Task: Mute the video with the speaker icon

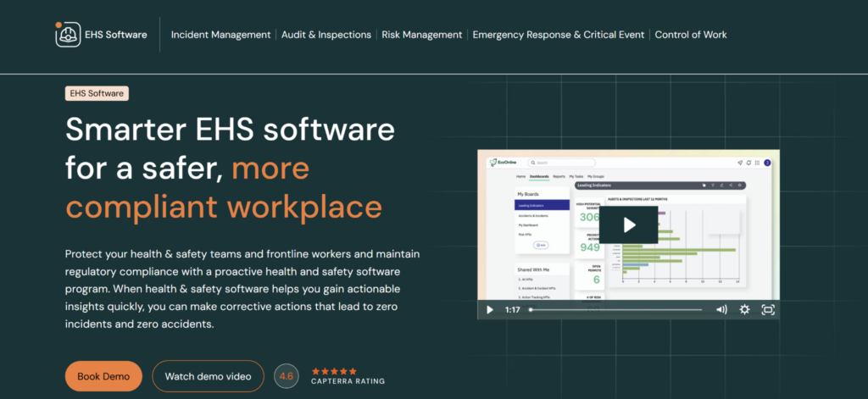Action: coord(721,310)
